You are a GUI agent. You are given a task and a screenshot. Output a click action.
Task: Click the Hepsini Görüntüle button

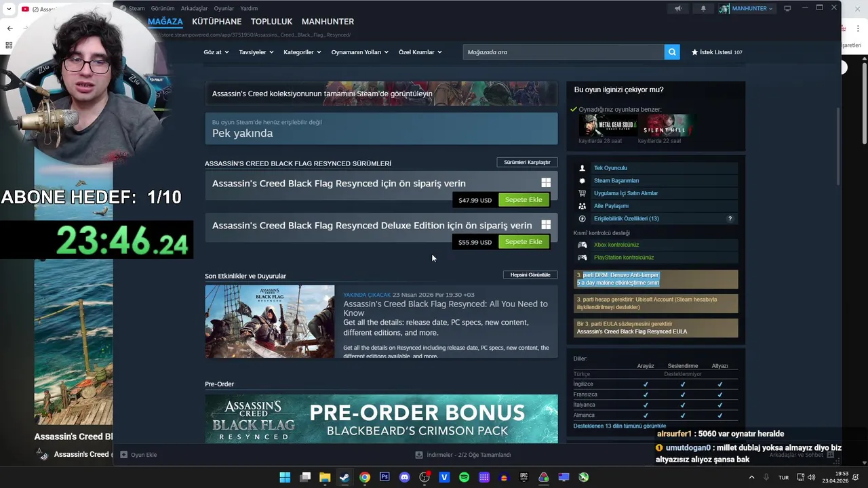pyautogui.click(x=530, y=275)
